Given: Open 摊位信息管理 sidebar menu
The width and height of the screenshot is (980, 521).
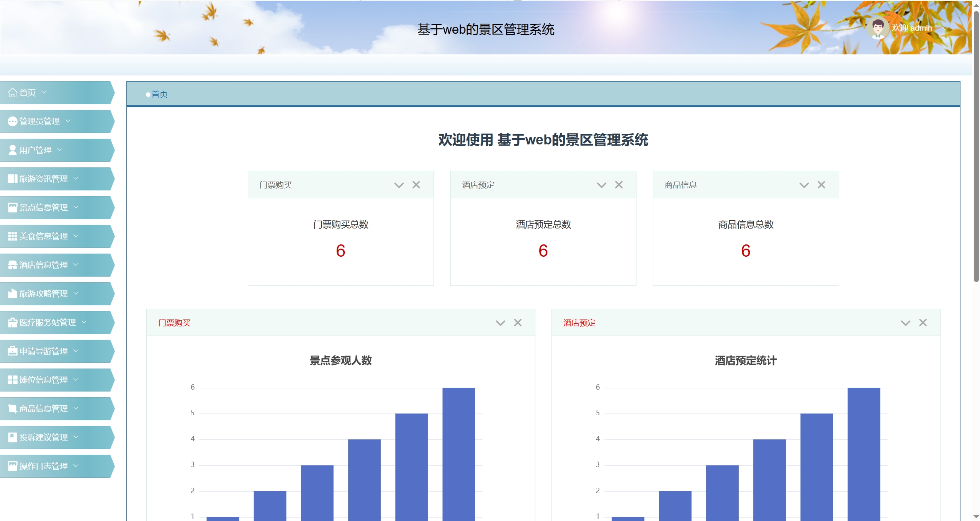Looking at the screenshot, I should [57, 380].
